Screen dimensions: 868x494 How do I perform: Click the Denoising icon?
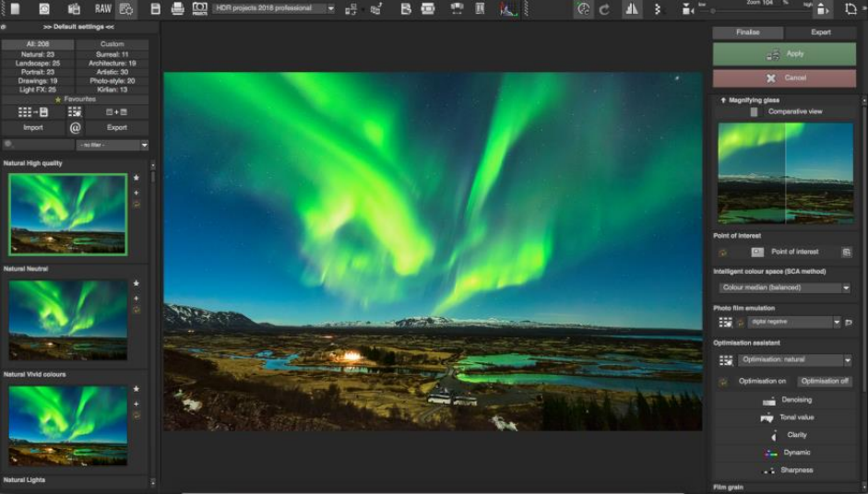(x=769, y=400)
